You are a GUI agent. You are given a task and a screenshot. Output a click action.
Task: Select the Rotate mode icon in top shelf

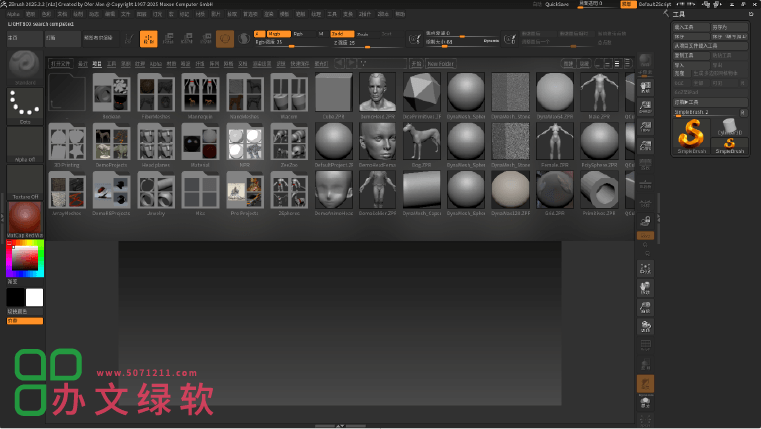[x=206, y=39]
